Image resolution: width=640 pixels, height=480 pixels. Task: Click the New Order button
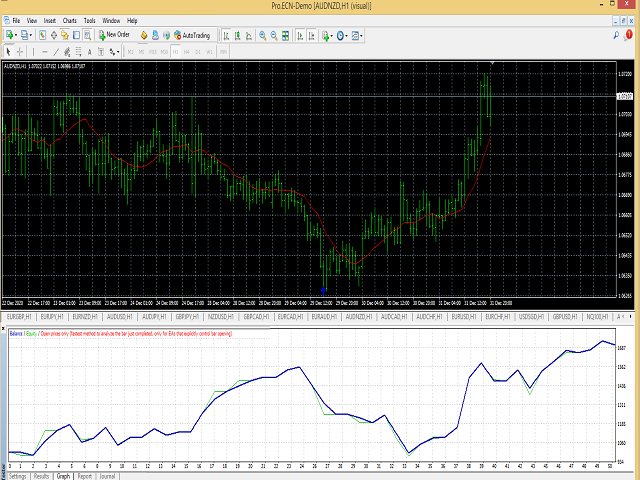coord(114,35)
